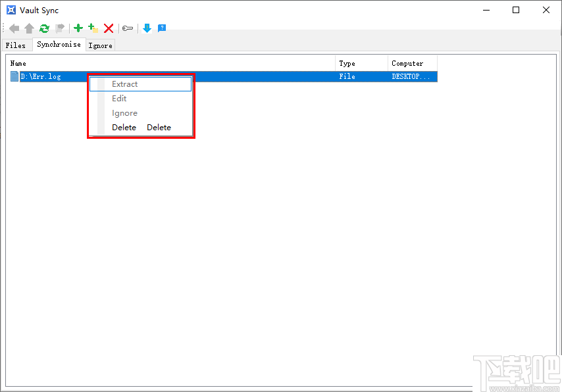The width and height of the screenshot is (562, 392).
Task: Remove the item with red X icon
Action: [x=109, y=28]
